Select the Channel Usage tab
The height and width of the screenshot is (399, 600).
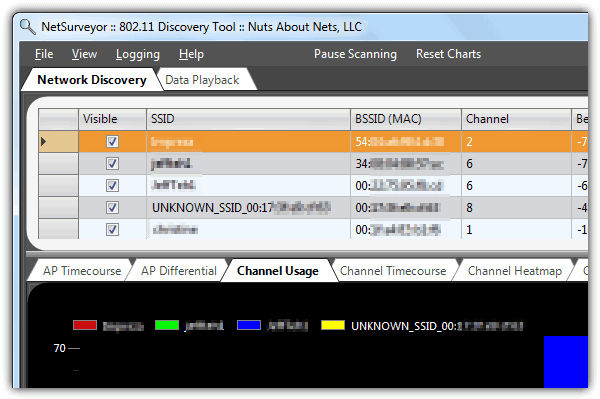(x=278, y=271)
